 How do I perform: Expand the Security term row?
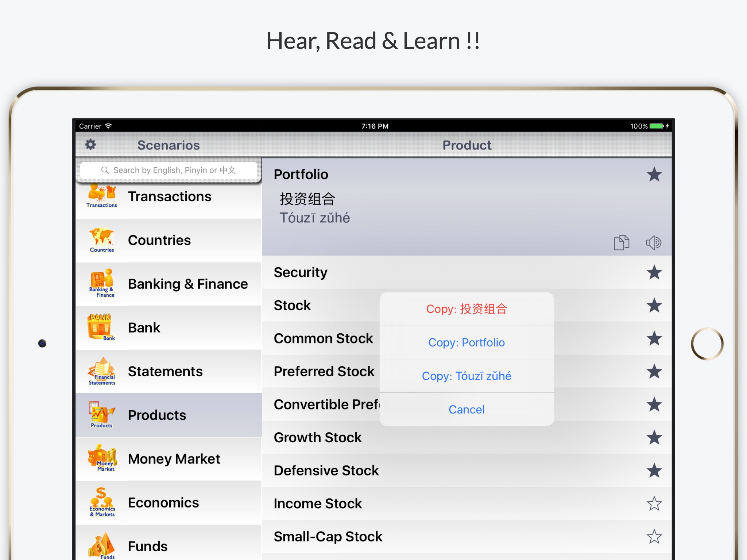(x=301, y=272)
